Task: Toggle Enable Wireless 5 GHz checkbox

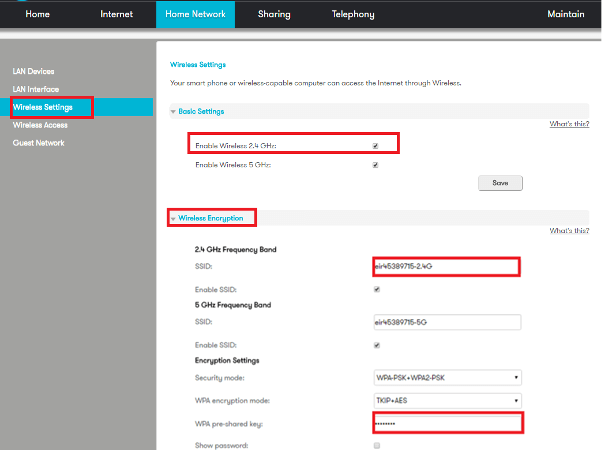Action: click(x=375, y=165)
